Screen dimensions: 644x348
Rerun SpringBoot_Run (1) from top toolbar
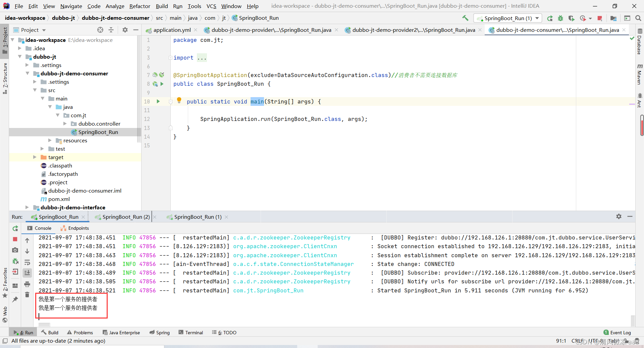coord(550,18)
